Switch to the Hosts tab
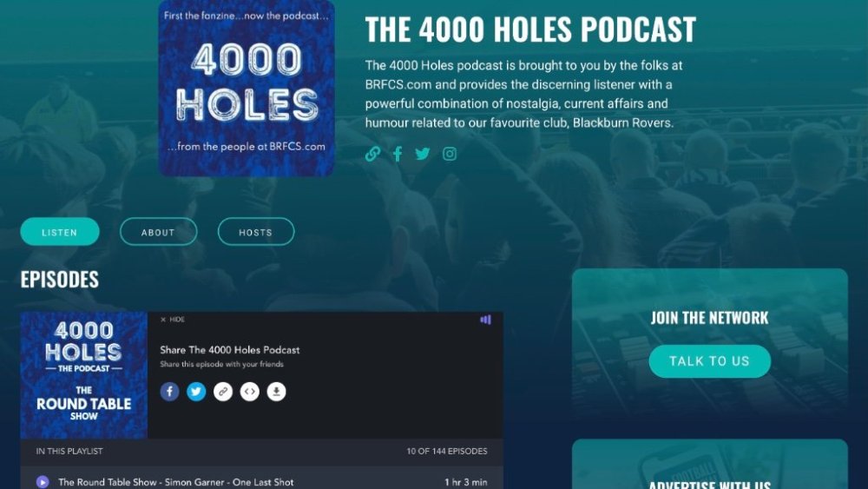The image size is (868, 489). click(256, 232)
